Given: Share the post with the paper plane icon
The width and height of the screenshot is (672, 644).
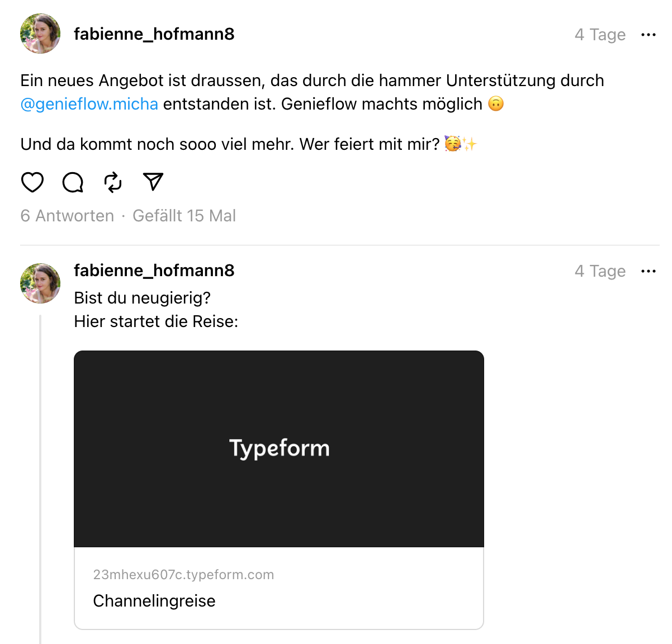Looking at the screenshot, I should [153, 182].
